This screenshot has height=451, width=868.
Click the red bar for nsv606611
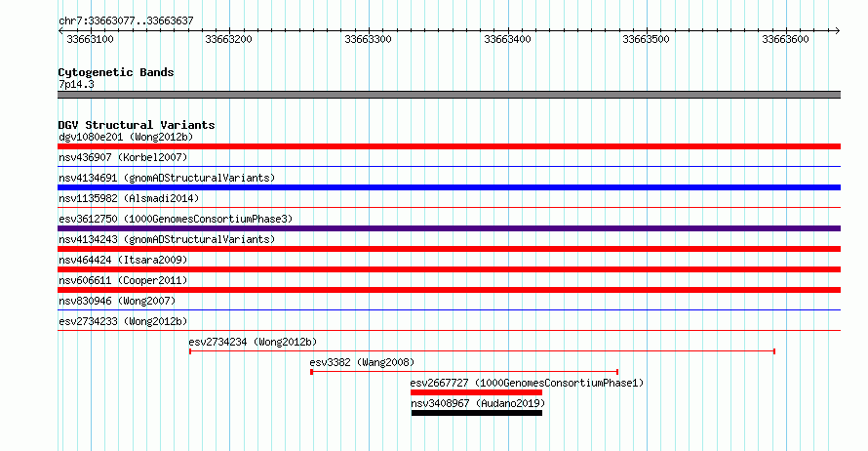[449, 290]
